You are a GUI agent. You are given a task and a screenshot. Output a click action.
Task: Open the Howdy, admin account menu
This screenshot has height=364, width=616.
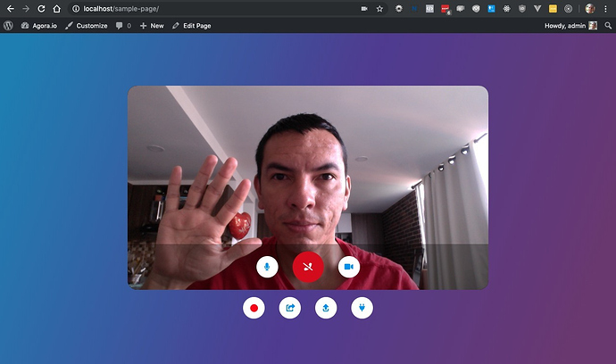[x=570, y=26]
